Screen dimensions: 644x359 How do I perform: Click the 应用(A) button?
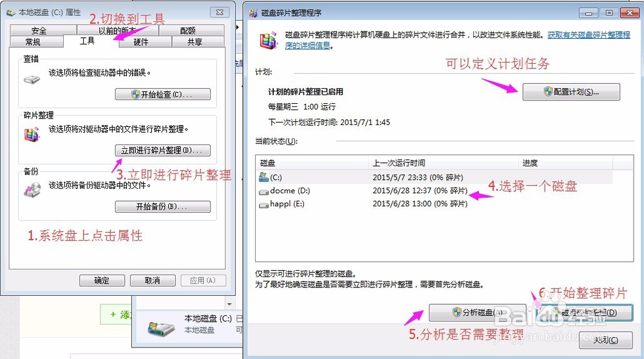[x=203, y=280]
